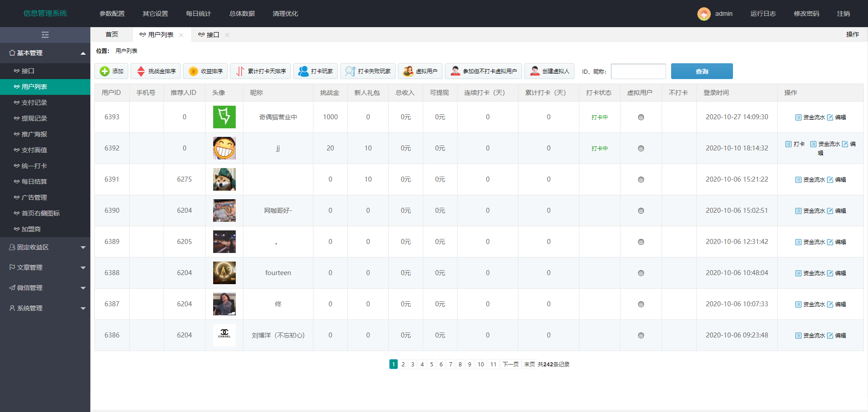Open 总体数据 in top navigation
Screen dimensions: 868x412
point(242,14)
